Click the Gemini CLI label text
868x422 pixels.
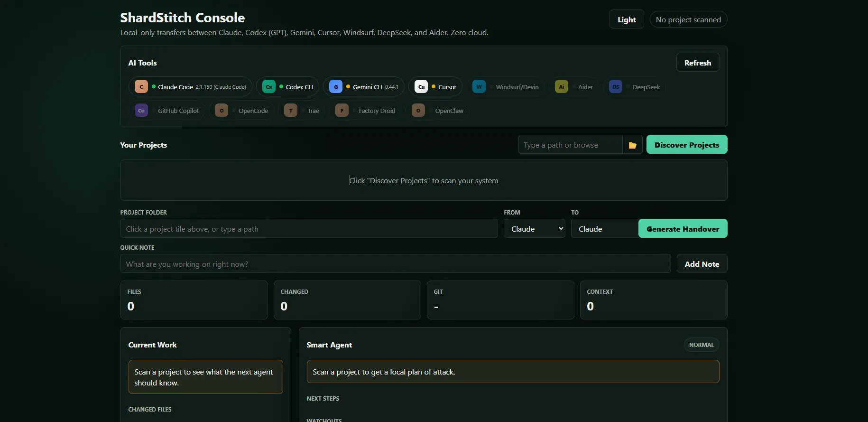coord(368,87)
